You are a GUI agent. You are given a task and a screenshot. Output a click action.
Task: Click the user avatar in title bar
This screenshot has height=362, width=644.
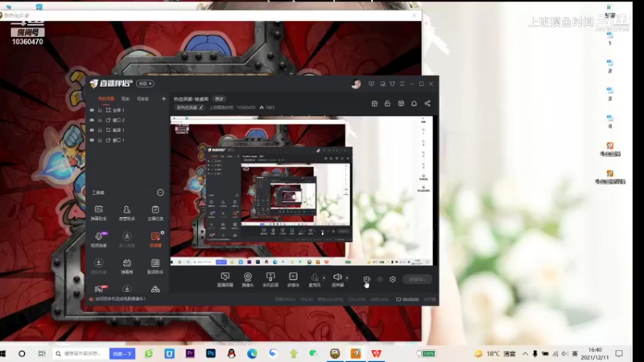tap(356, 84)
